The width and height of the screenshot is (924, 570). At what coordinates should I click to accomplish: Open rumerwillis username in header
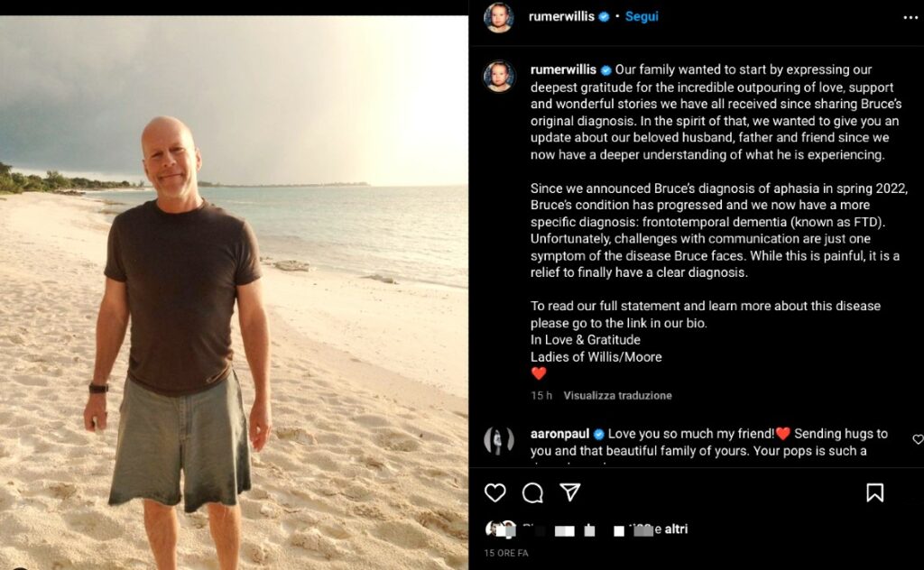(x=561, y=16)
